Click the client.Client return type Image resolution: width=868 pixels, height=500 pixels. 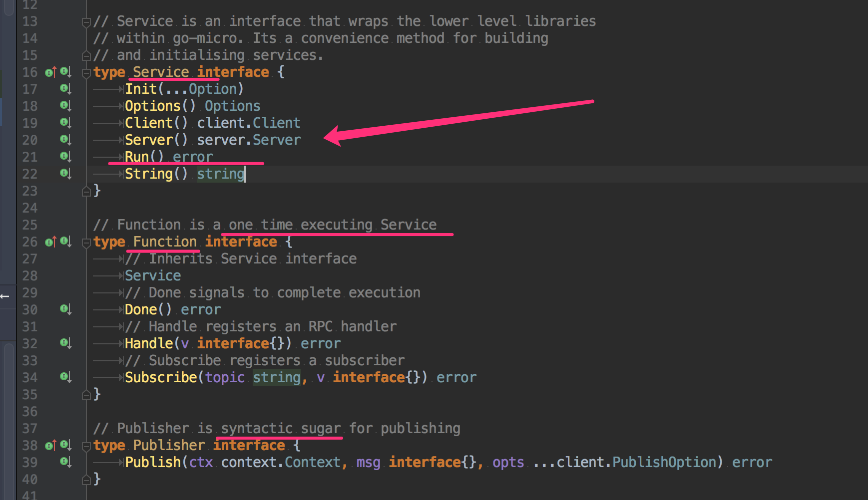pyautogui.click(x=249, y=123)
